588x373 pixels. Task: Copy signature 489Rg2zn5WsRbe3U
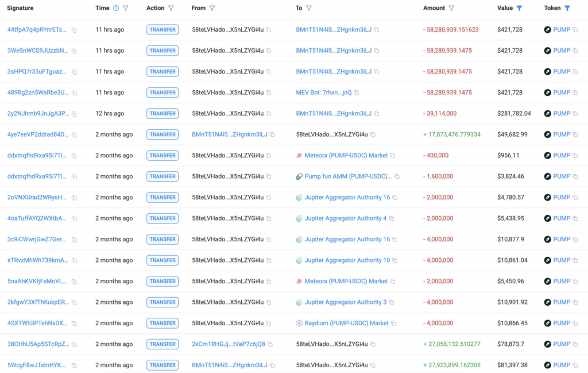pyautogui.click(x=74, y=93)
